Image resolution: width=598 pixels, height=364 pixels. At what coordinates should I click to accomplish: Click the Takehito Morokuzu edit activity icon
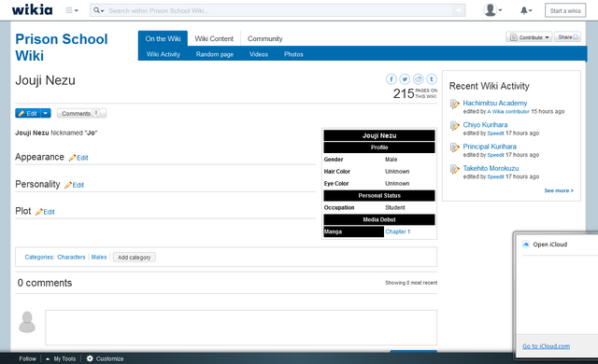tap(455, 169)
